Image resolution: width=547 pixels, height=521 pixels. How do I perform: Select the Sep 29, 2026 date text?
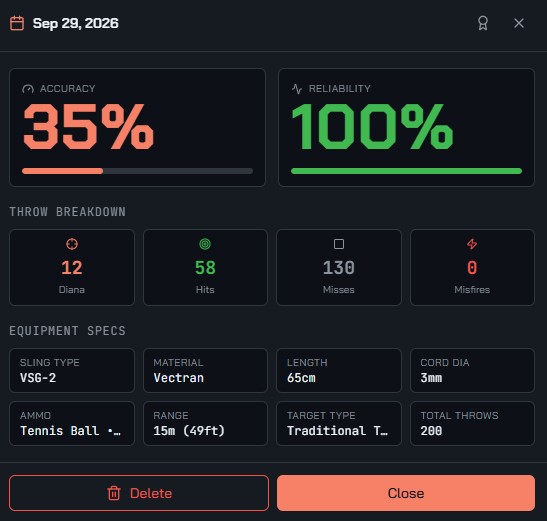[76, 23]
